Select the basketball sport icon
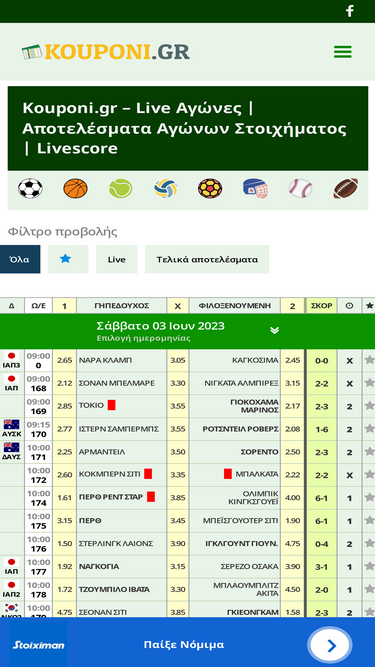Image resolution: width=375 pixels, height=667 pixels. (x=76, y=188)
